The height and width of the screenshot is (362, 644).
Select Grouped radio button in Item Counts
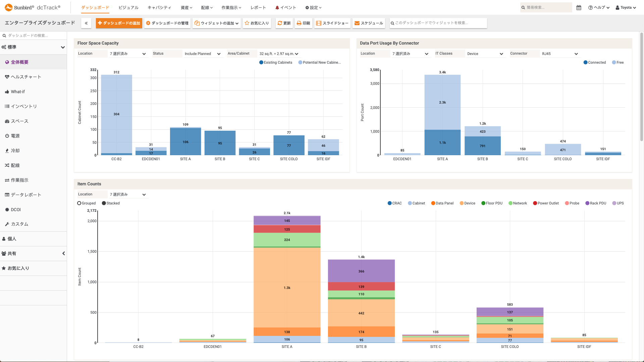(79, 203)
